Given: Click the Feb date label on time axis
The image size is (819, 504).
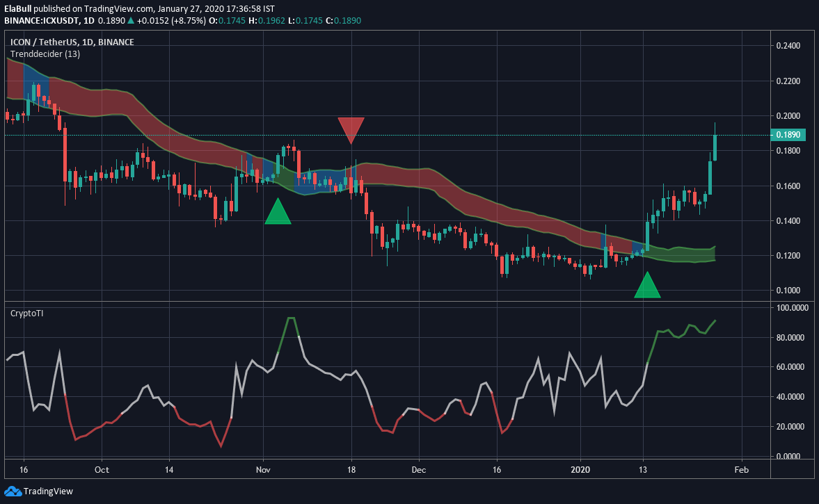Looking at the screenshot, I should [741, 469].
